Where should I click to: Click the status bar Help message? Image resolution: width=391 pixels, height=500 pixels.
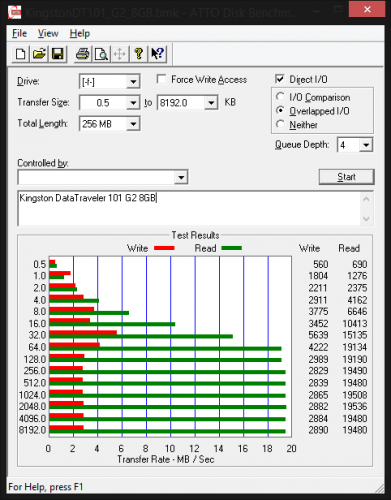(45, 487)
